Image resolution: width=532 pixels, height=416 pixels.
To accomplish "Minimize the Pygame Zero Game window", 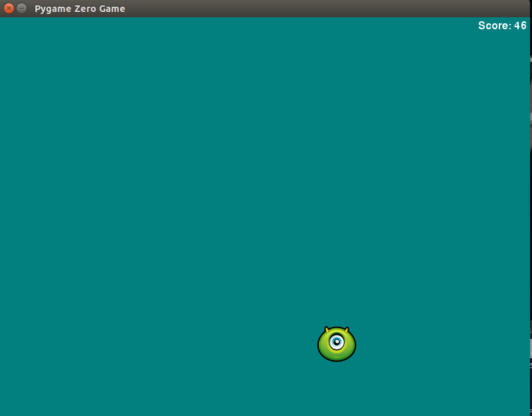I will pyautogui.click(x=22, y=8).
